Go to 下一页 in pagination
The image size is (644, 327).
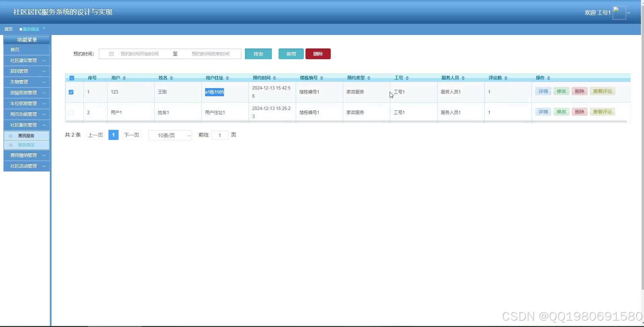pyautogui.click(x=131, y=135)
